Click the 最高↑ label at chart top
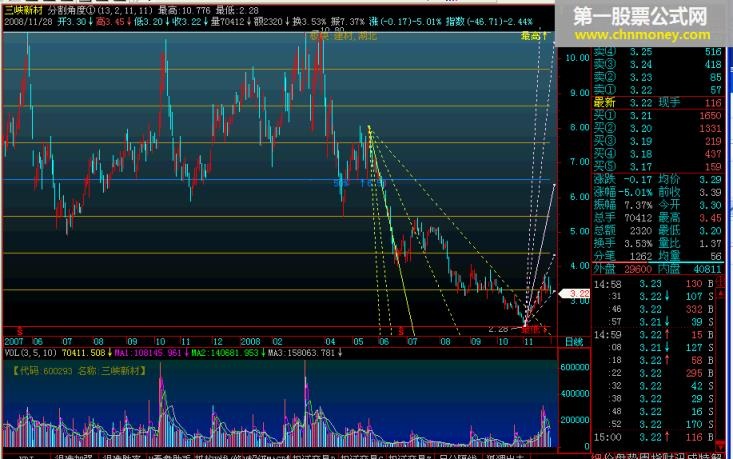733x459 pixels. pyautogui.click(x=533, y=36)
